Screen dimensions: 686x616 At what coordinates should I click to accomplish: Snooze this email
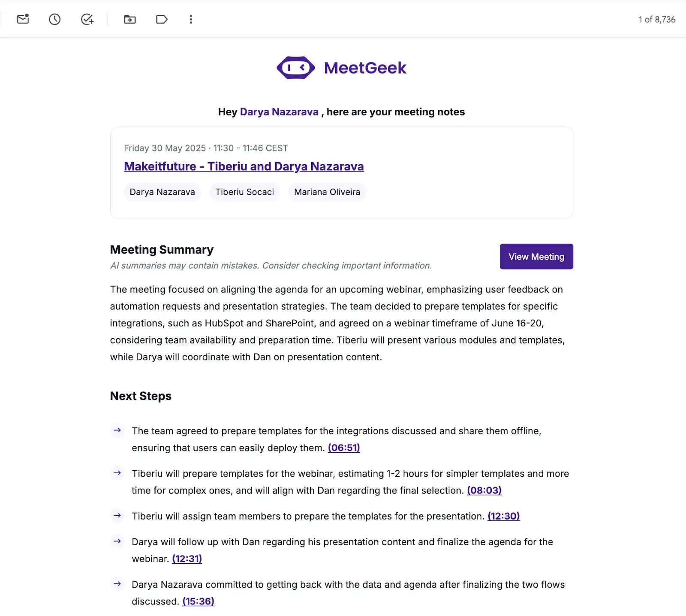tap(55, 19)
